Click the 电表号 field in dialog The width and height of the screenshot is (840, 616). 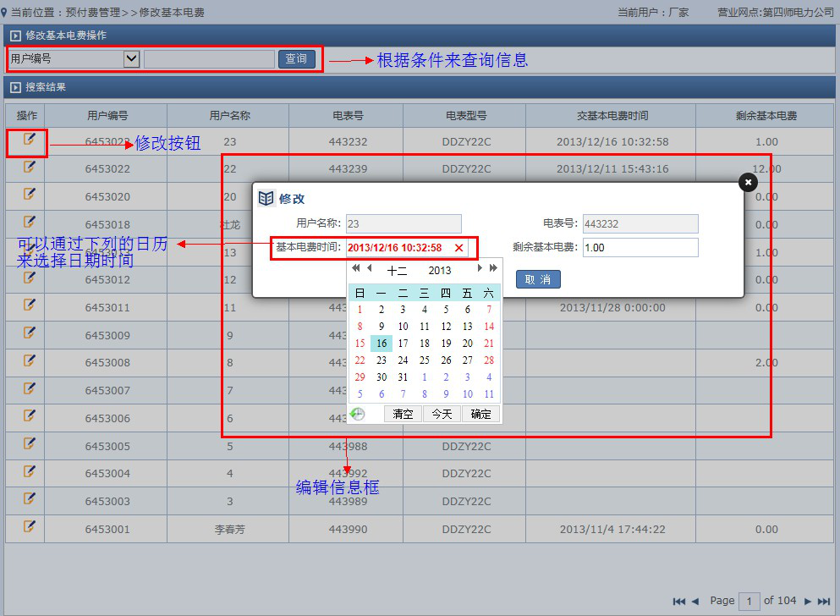640,224
